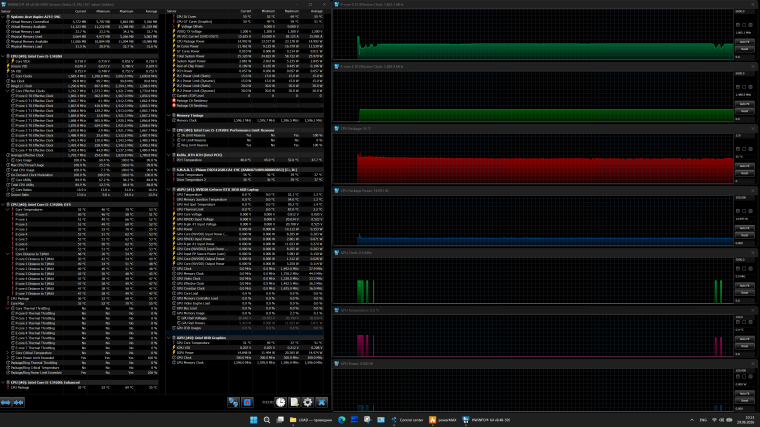Click Reset in P-core 0 T0 clock graph
The height and width of the screenshot is (427, 760).
744,49
